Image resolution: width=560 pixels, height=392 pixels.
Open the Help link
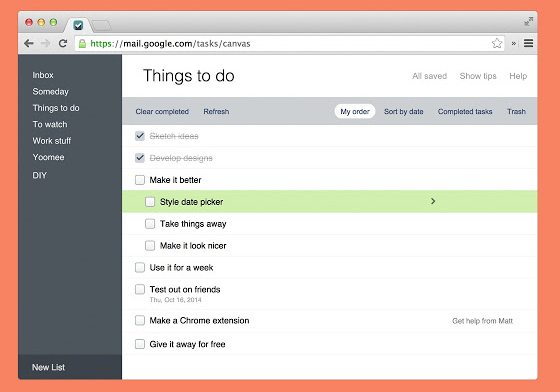[x=518, y=76]
